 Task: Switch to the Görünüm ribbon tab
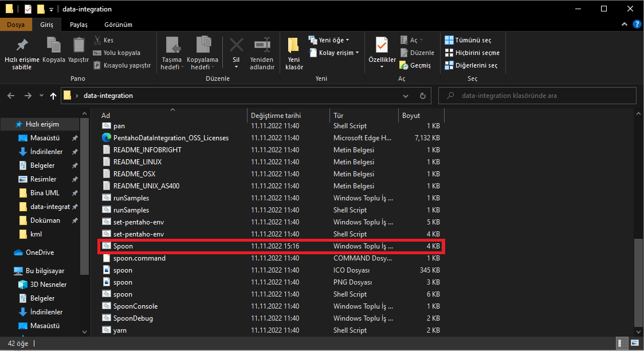coord(118,25)
